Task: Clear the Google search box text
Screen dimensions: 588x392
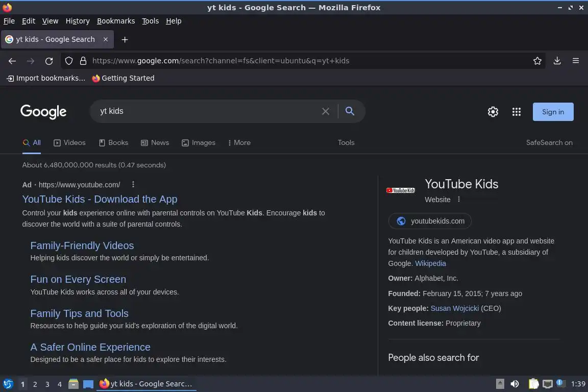Action: [x=326, y=111]
